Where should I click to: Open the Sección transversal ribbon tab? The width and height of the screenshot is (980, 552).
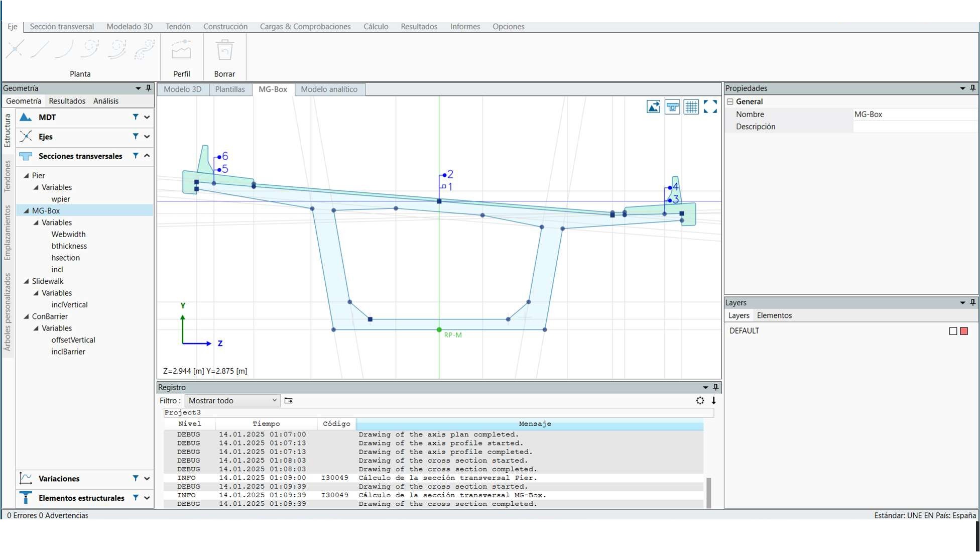tap(62, 27)
